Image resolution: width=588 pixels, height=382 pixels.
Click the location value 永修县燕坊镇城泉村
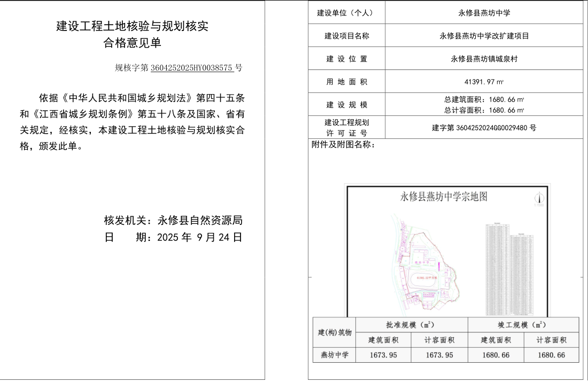point(484,59)
